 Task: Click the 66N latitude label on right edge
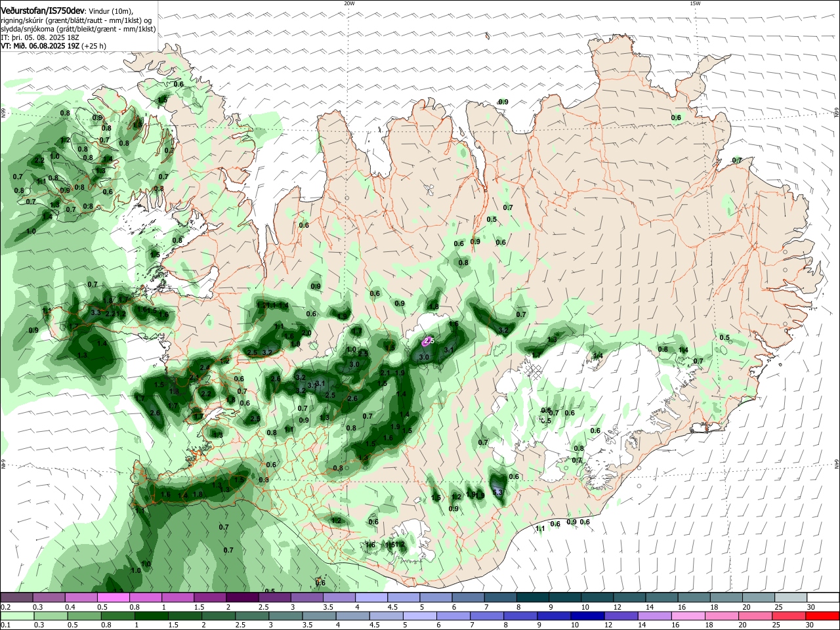[x=837, y=113]
